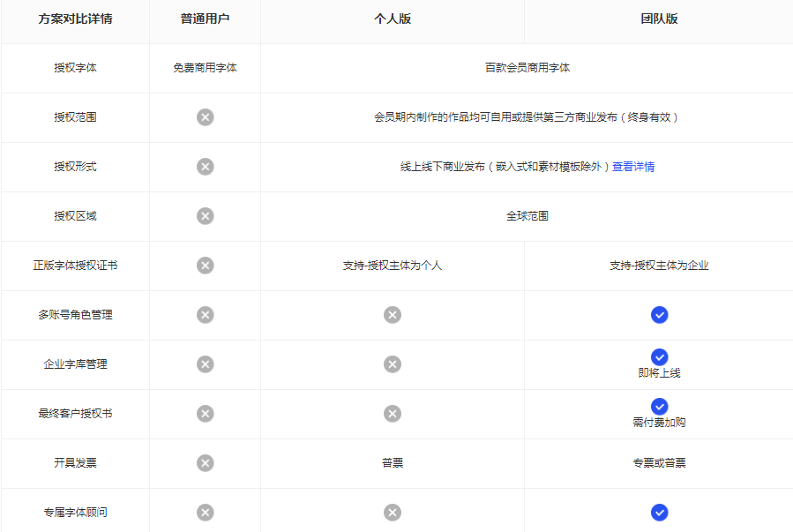Click the gray X for 专属字体顾问 under 个人版
Screen dimensions: 793x532
click(393, 513)
